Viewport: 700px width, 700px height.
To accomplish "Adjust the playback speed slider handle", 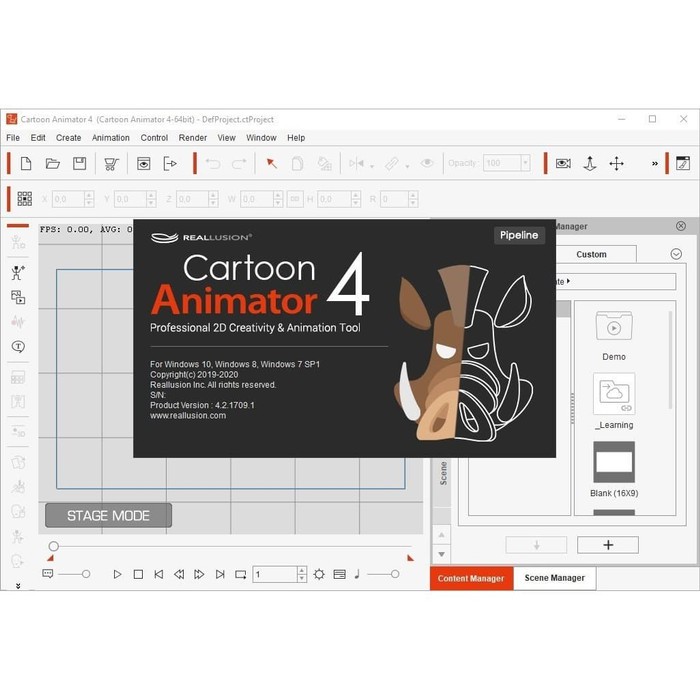I will 86,574.
